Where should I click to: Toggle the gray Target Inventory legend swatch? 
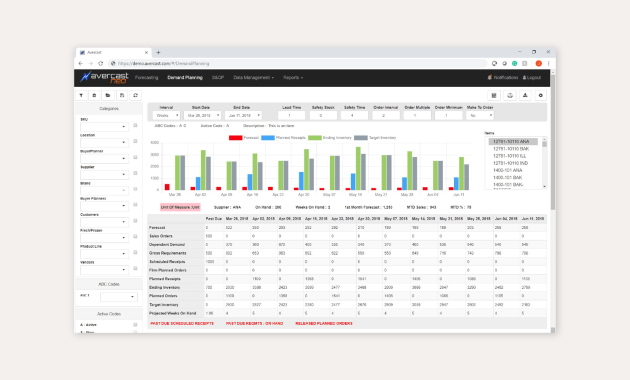[x=361, y=138]
